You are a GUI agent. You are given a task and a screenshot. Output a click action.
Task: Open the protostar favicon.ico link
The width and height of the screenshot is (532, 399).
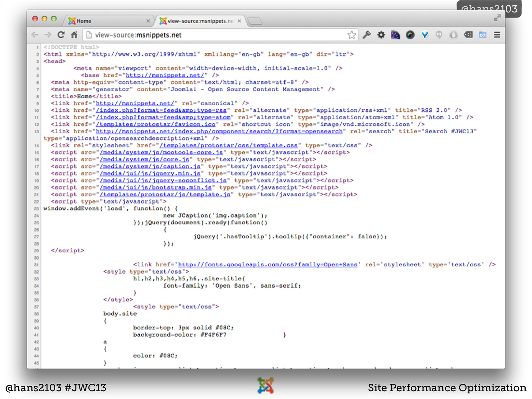pos(156,124)
